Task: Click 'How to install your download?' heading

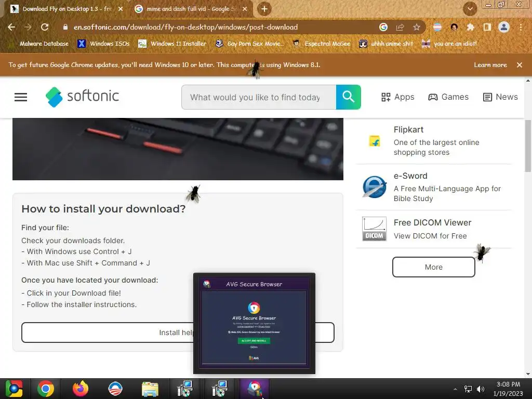Action: tap(103, 209)
